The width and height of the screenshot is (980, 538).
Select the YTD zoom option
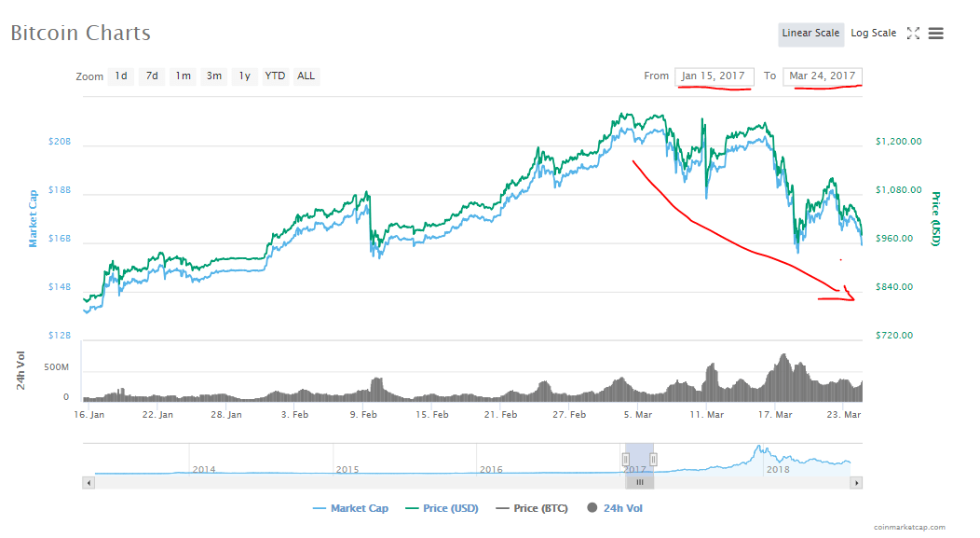point(274,76)
